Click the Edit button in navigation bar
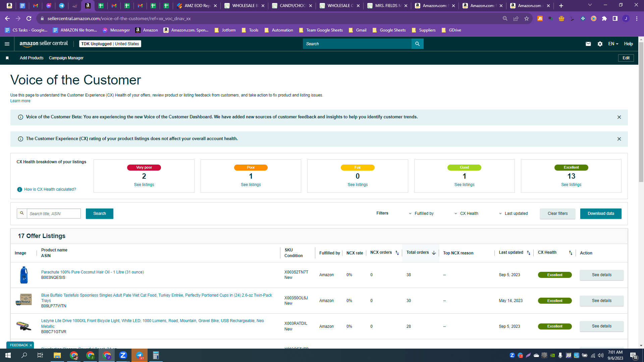Viewport: 644px width, 362px height. tap(626, 58)
